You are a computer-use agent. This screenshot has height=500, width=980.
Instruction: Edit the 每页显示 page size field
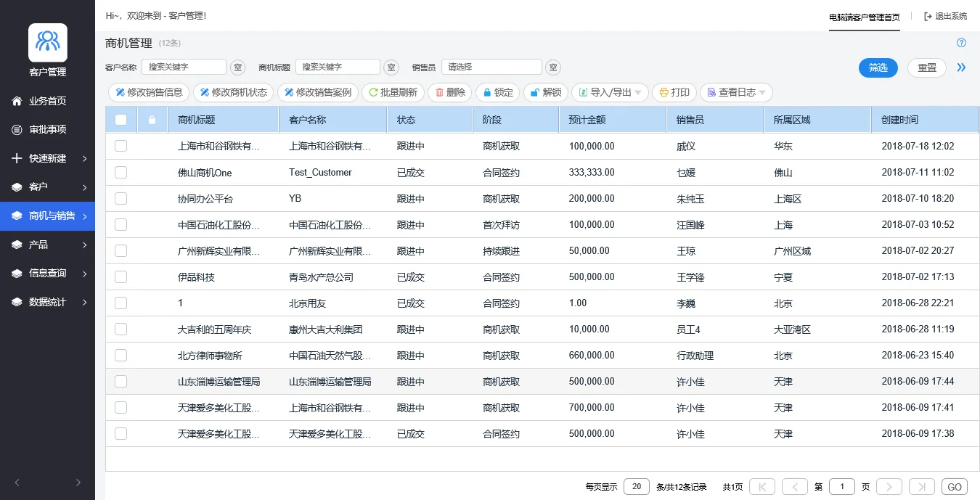pyautogui.click(x=637, y=486)
